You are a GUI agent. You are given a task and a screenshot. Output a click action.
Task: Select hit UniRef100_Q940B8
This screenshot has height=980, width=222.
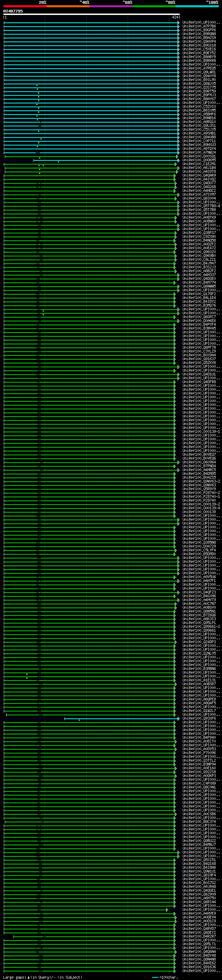click(x=199, y=137)
